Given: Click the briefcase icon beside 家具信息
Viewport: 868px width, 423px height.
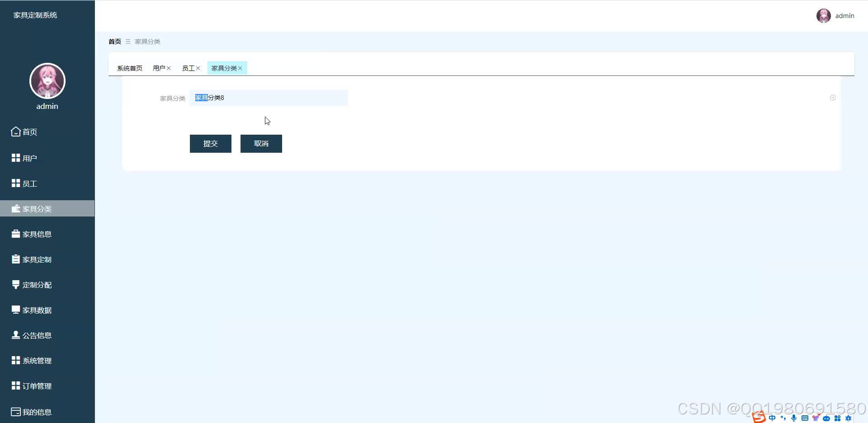Looking at the screenshot, I should pos(16,234).
